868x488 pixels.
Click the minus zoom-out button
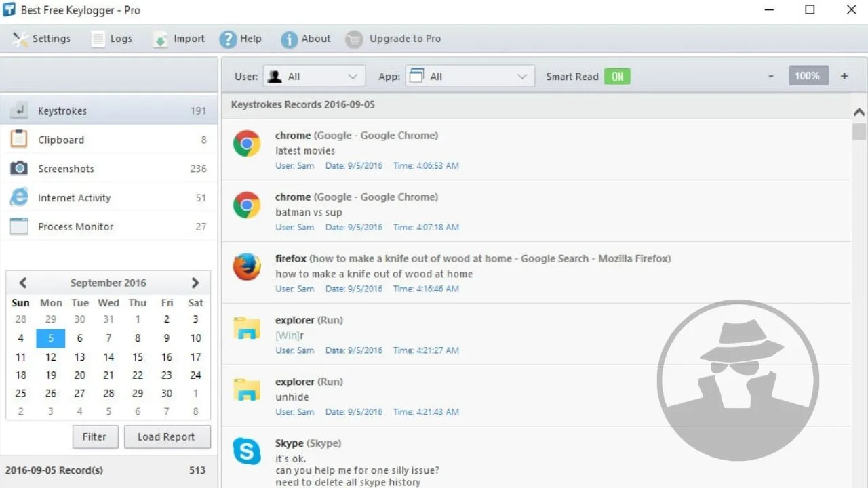(771, 76)
